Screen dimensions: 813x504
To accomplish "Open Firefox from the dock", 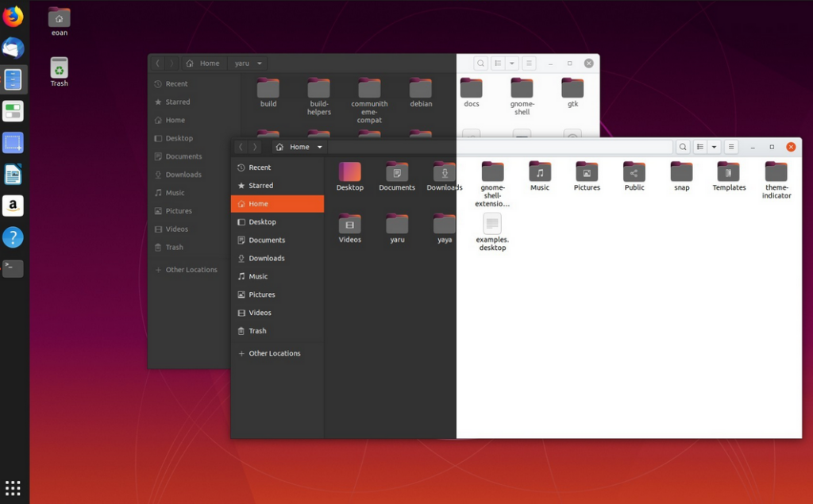I will (13, 17).
